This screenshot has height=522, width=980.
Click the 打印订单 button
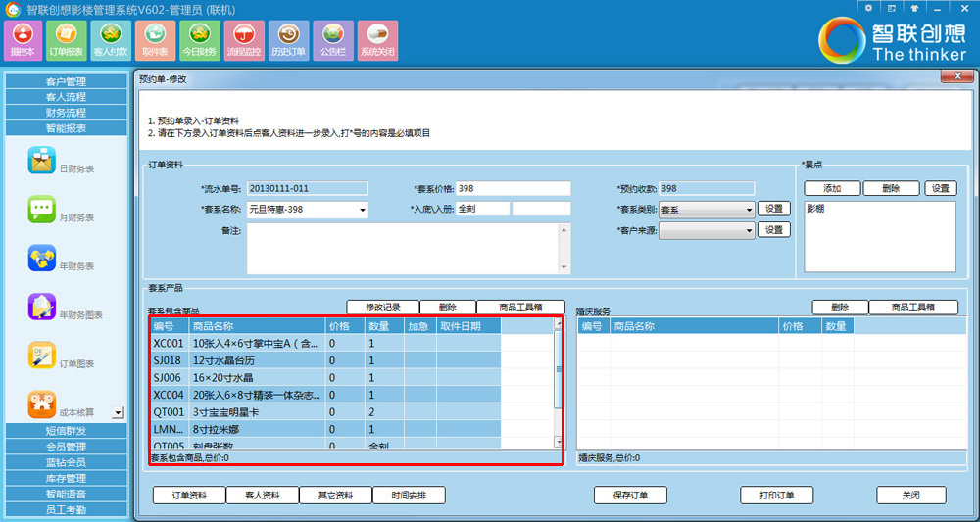tap(776, 496)
